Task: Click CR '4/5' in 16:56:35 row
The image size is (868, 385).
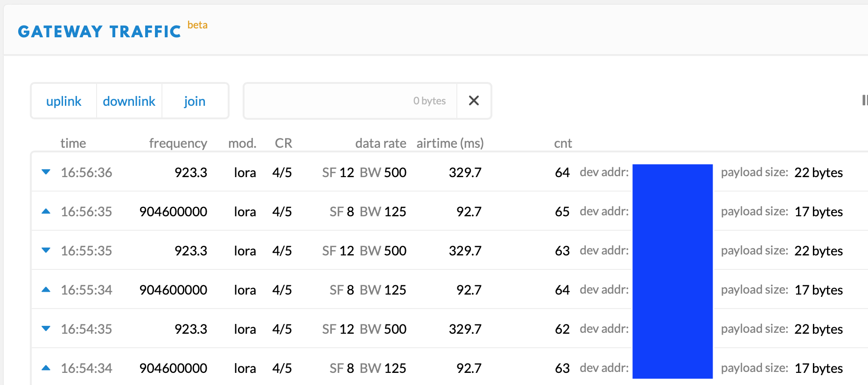Action: click(x=282, y=212)
